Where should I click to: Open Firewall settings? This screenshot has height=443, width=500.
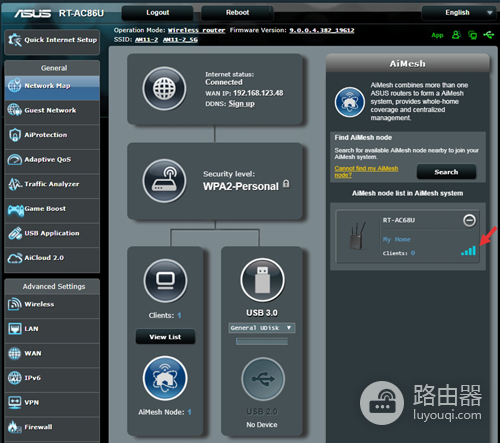[52, 429]
